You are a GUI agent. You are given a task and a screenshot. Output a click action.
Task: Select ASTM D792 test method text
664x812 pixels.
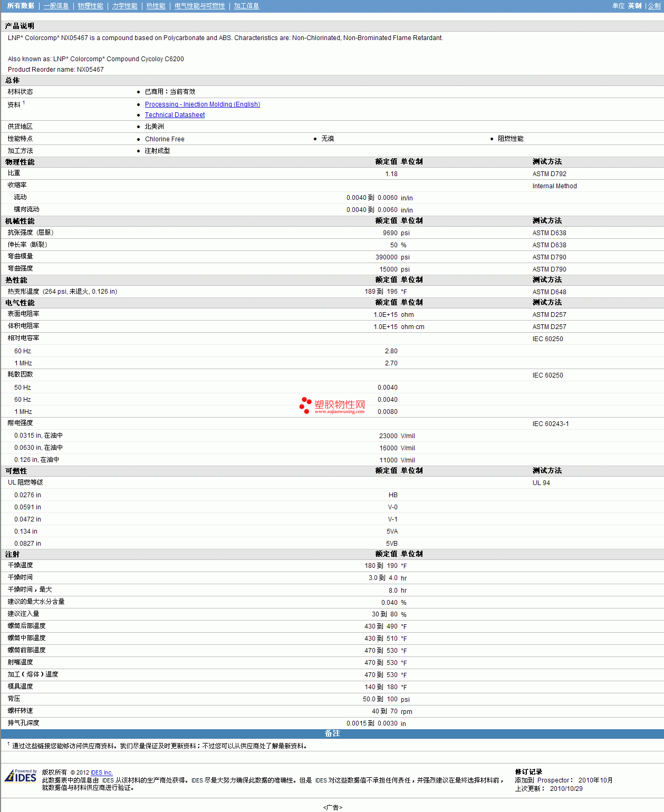(x=549, y=174)
